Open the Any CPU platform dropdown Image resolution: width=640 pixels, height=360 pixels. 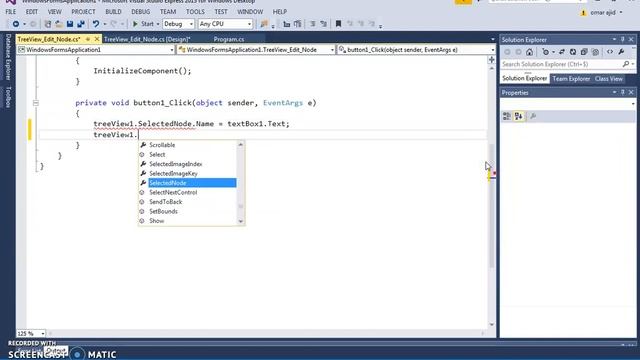225,24
